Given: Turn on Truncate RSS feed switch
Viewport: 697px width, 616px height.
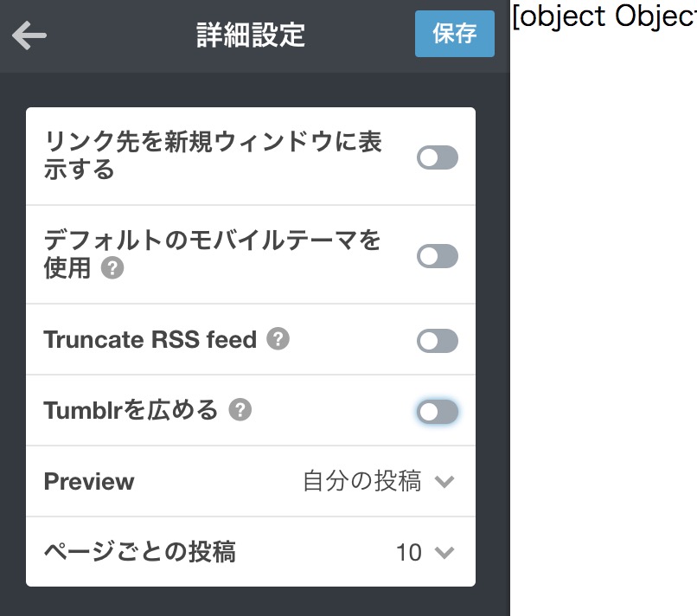Looking at the screenshot, I should coord(438,341).
